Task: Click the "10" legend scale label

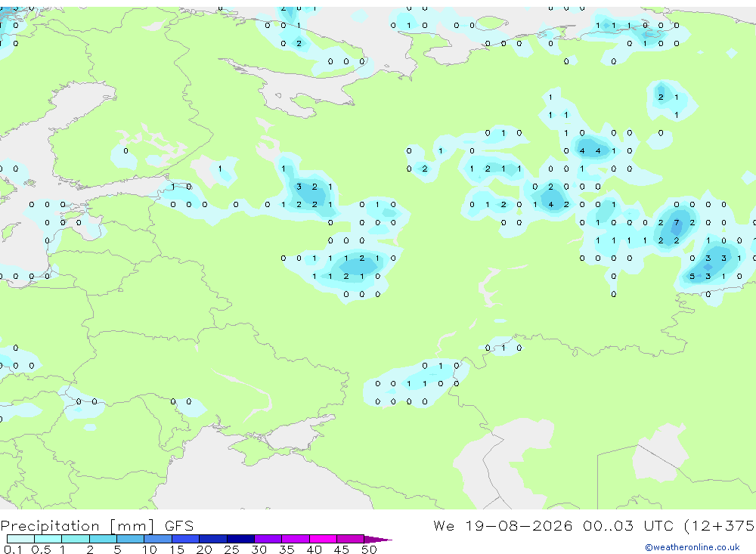Action: [149, 549]
